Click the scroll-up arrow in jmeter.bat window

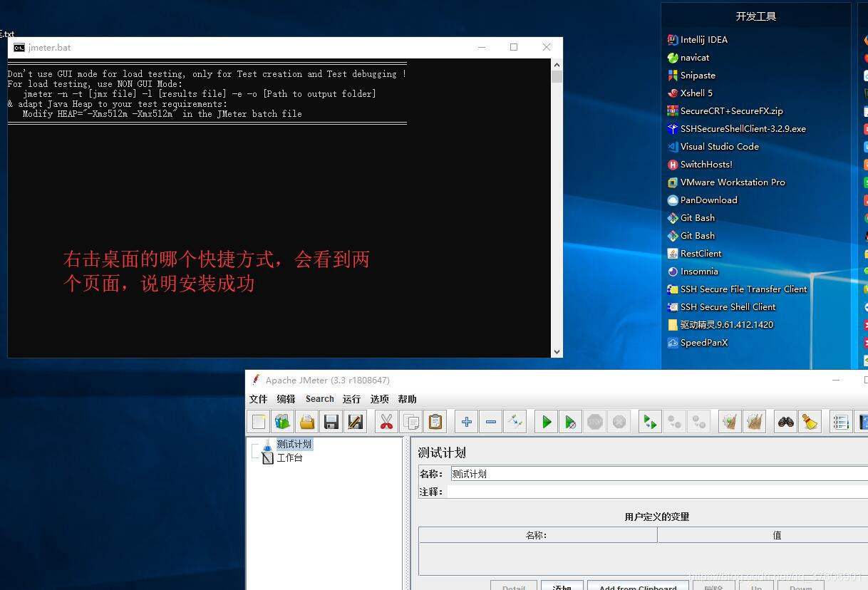coord(557,65)
